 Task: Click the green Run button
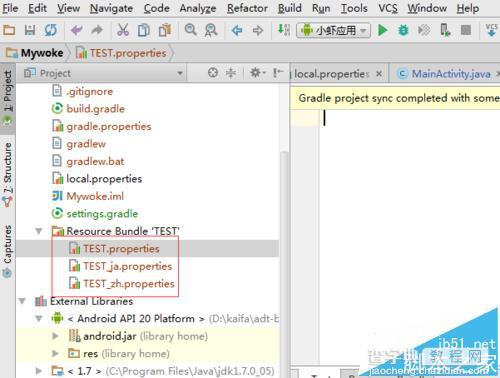click(383, 30)
